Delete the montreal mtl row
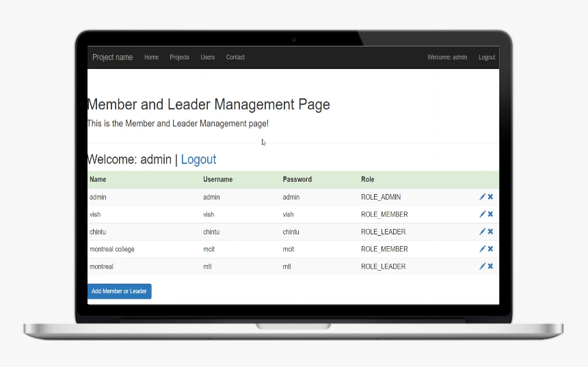 (x=490, y=266)
